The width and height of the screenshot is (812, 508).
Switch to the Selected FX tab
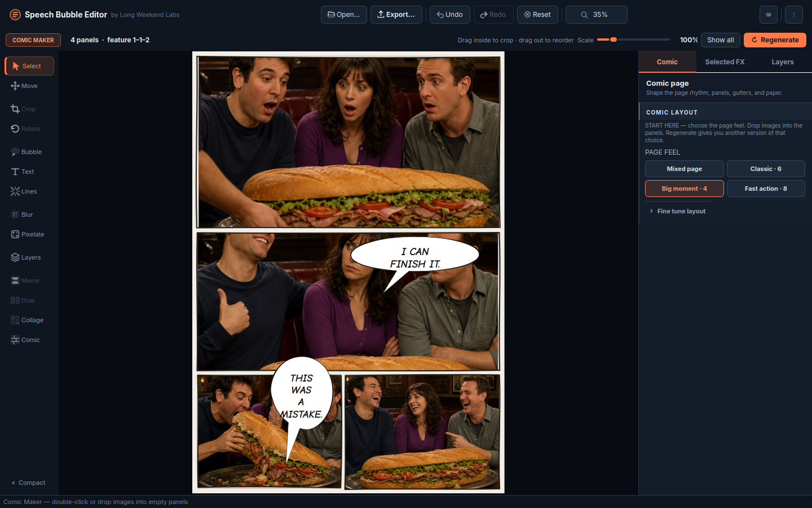click(x=725, y=62)
